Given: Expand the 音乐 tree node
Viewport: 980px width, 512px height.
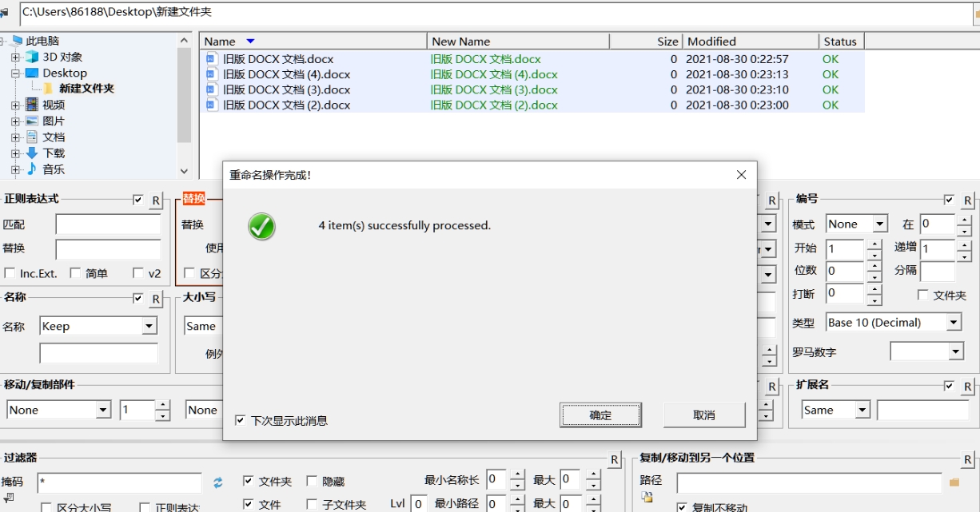Looking at the screenshot, I should 15,169.
